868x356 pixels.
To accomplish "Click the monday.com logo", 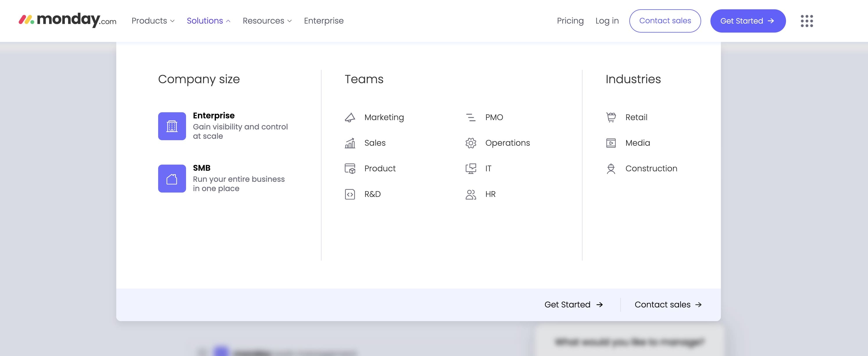I will (67, 20).
